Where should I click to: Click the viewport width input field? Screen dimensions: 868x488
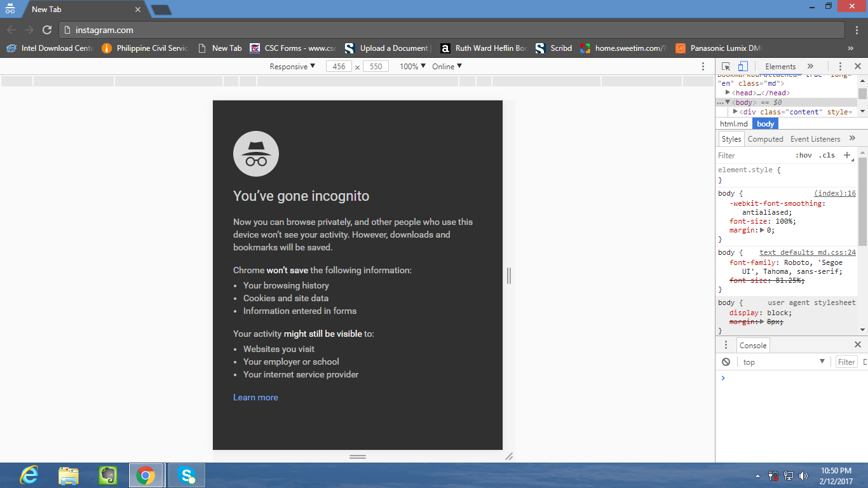339,66
